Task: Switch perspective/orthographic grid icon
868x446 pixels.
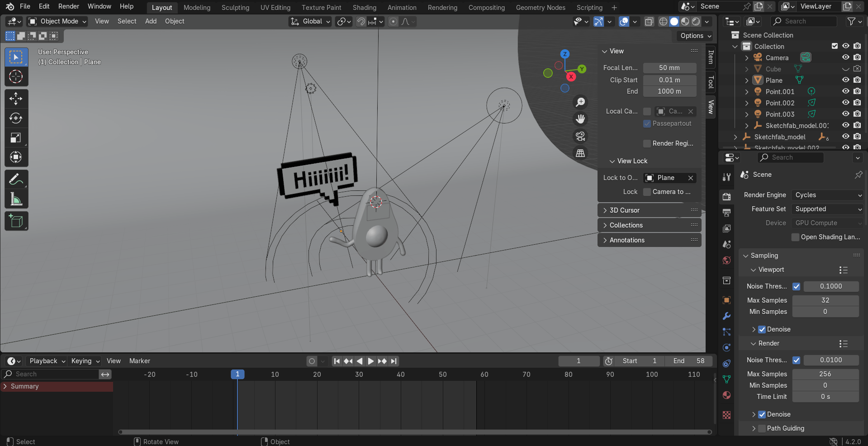Action: 580,153
